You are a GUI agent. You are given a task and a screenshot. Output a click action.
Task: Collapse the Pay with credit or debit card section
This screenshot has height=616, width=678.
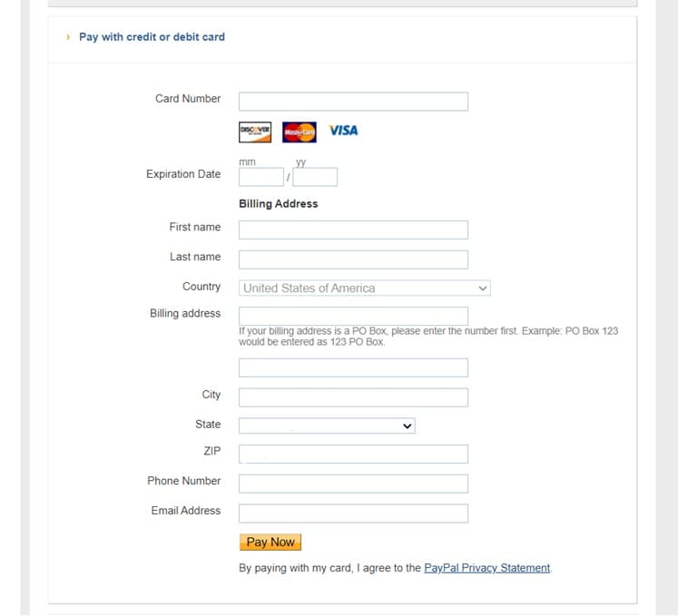coord(68,37)
